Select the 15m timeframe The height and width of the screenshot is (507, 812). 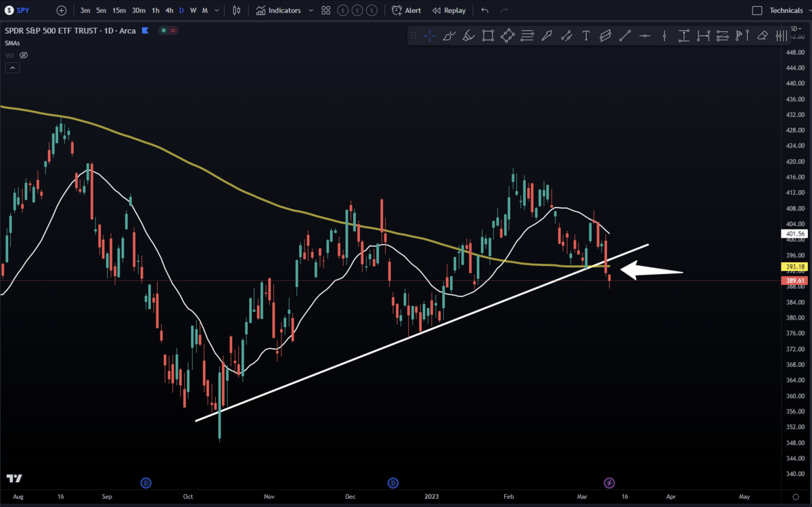point(119,10)
